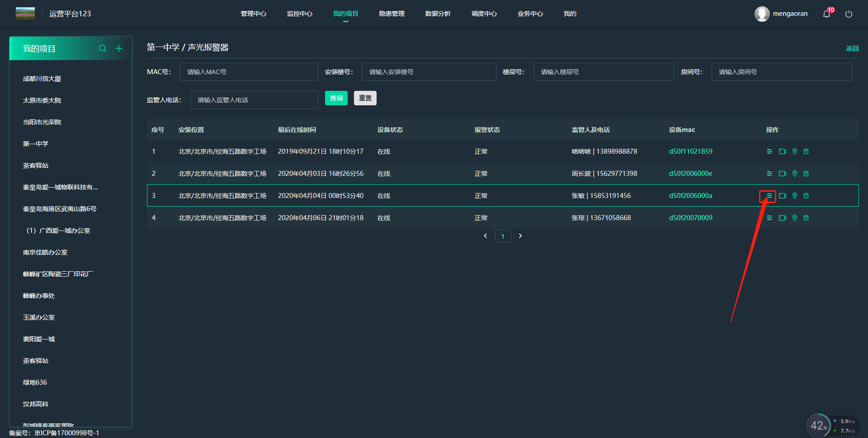Screen dimensions: 868x438
Task: Open 监控中心 menu
Action: click(x=300, y=14)
